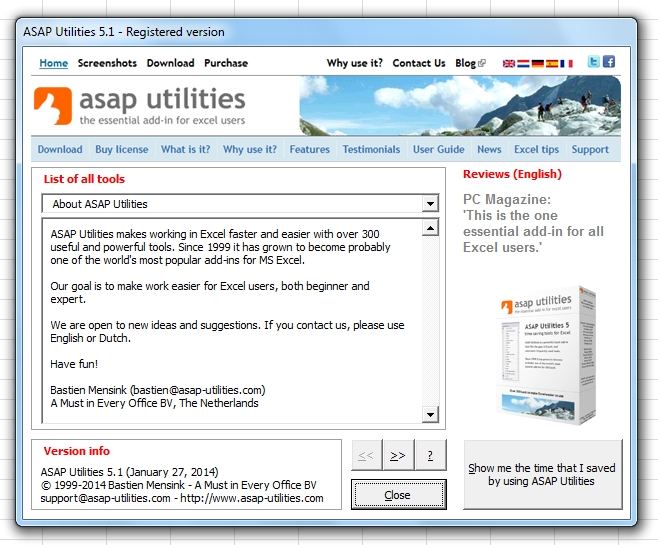Viewport: 658px width, 545px height.
Task: Select the User Guide menu item
Action: click(439, 149)
